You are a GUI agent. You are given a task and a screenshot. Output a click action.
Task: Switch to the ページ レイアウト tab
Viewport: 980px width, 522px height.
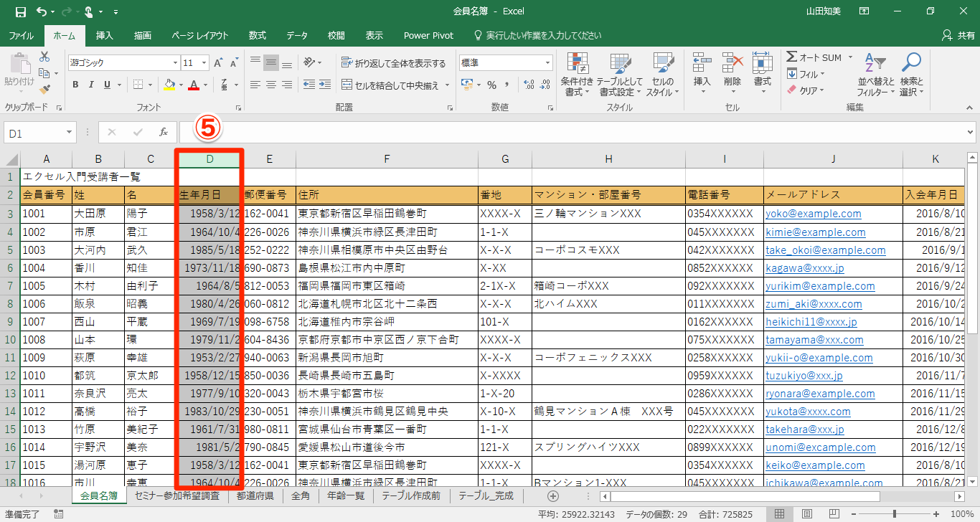tap(200, 35)
